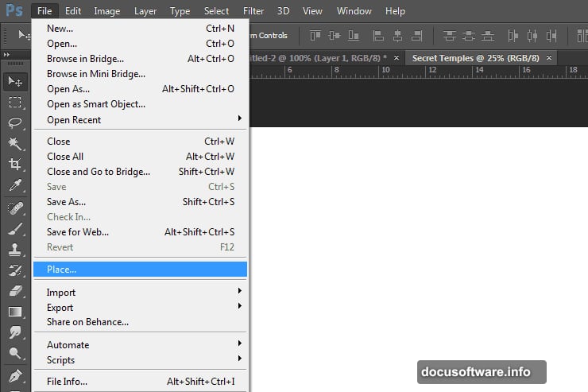Choose the Crop tool
The height and width of the screenshot is (392, 588).
tap(14, 165)
